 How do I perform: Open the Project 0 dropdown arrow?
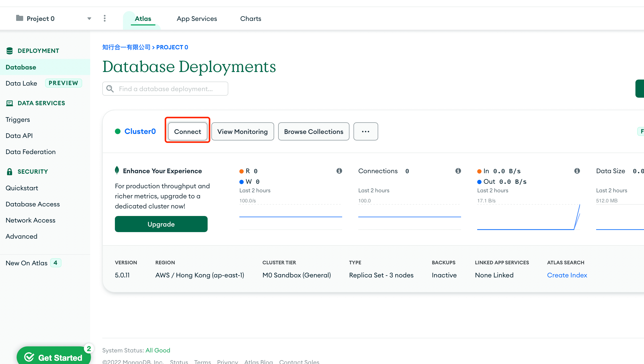pyautogui.click(x=89, y=19)
